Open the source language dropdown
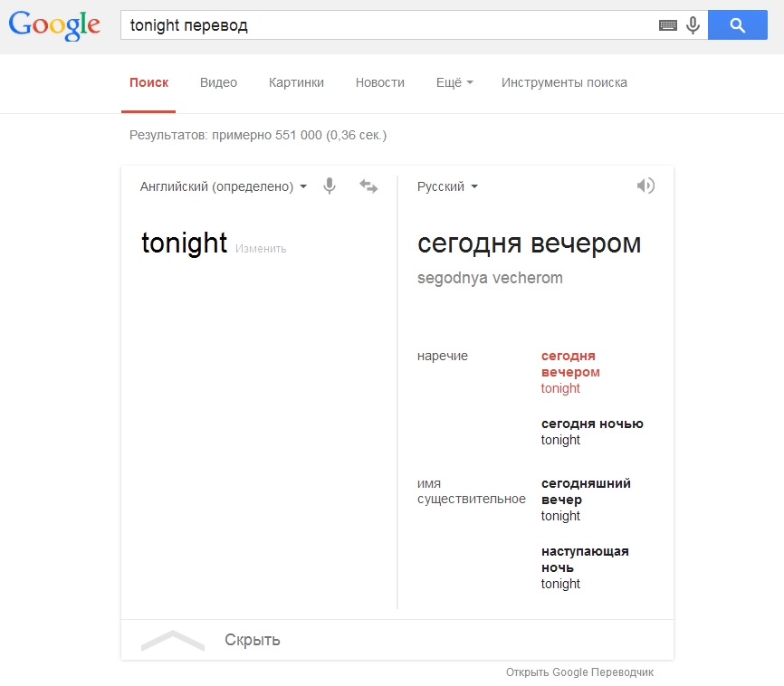 pyautogui.click(x=224, y=186)
